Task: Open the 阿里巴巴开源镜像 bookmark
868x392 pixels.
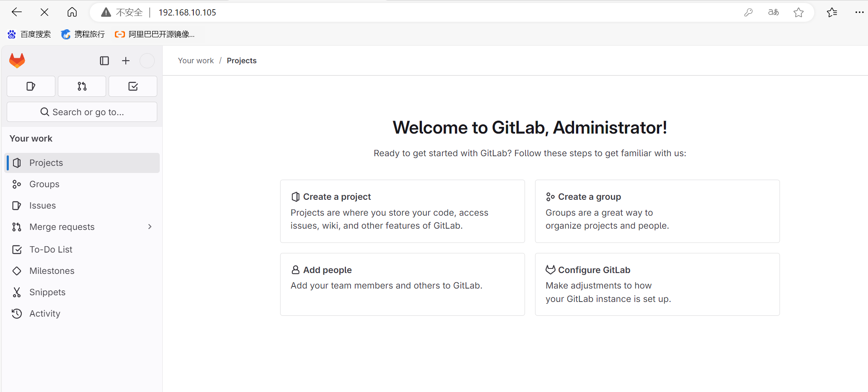Action: [x=155, y=34]
